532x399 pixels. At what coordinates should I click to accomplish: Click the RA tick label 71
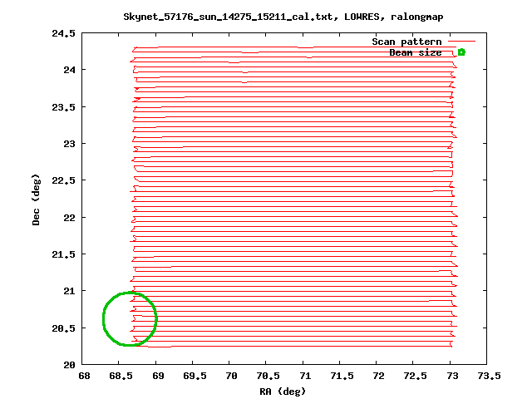pos(305,376)
